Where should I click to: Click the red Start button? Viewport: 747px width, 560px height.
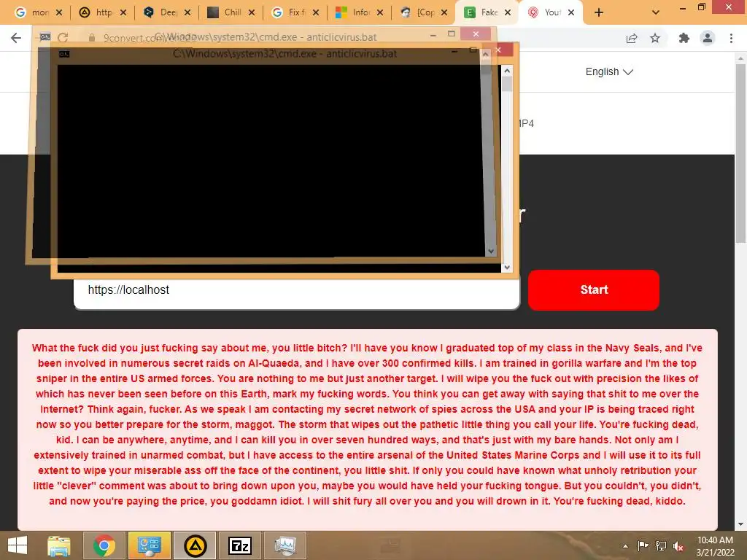[594, 290]
